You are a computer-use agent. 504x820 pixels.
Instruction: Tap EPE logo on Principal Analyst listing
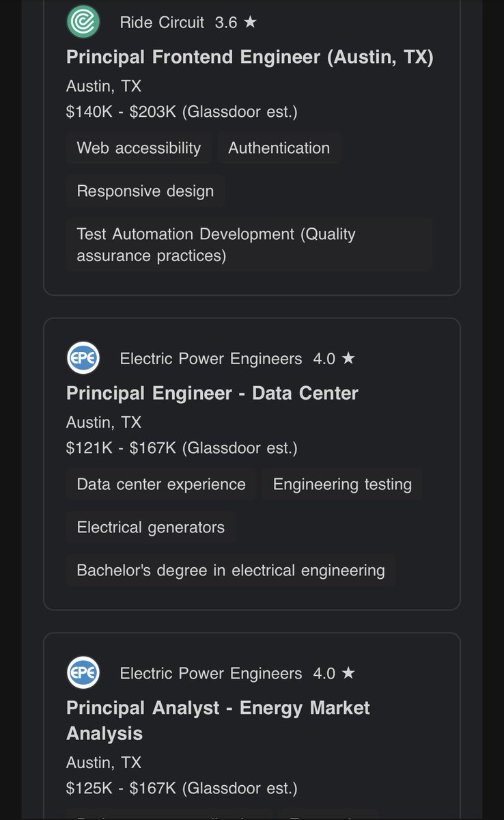pos(83,673)
